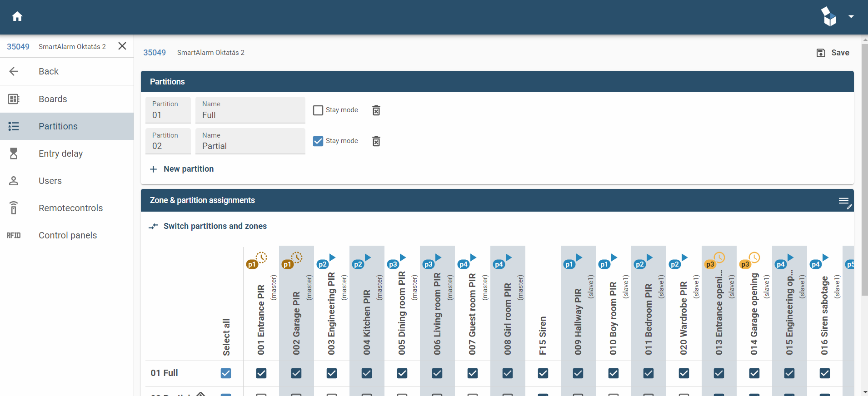Click the Entry delay hourglass icon
Screen dimensions: 868x396
[14, 153]
